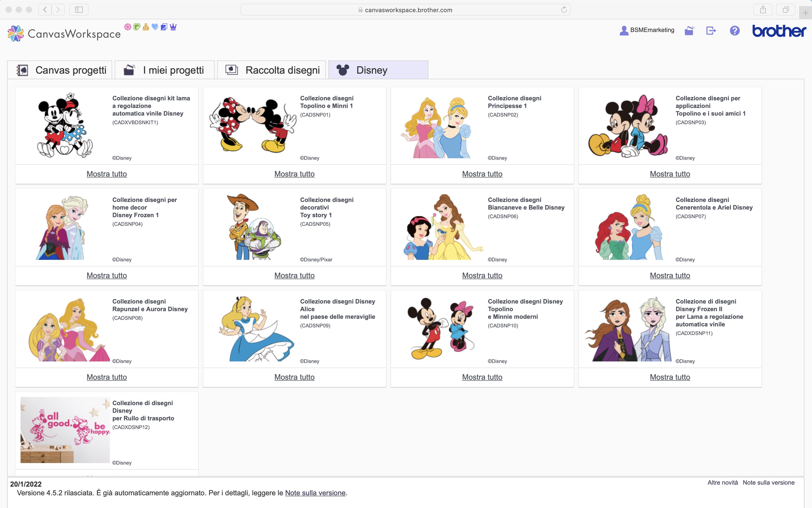
Task: Switch to the Canvas progetti tab
Action: pyautogui.click(x=60, y=70)
